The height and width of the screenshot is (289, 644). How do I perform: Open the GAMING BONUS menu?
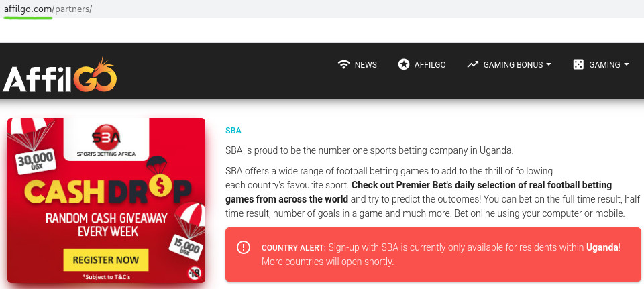(x=509, y=64)
